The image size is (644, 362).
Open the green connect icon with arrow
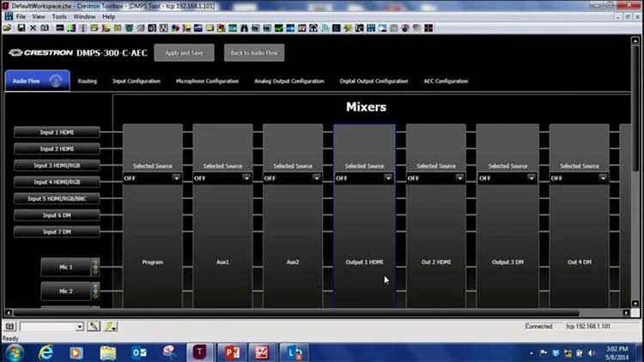[110, 326]
